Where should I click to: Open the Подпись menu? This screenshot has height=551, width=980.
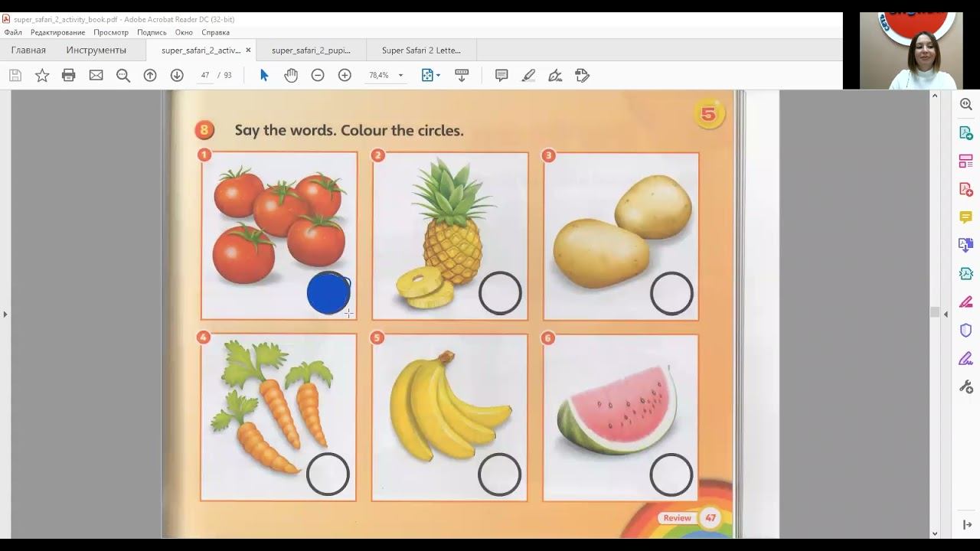pyautogui.click(x=152, y=32)
